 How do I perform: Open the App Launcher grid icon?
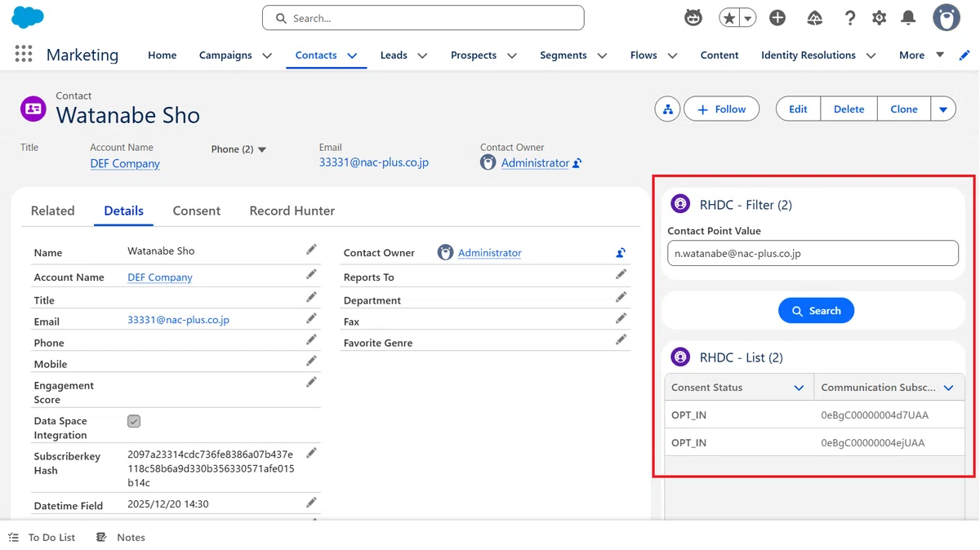(x=24, y=54)
